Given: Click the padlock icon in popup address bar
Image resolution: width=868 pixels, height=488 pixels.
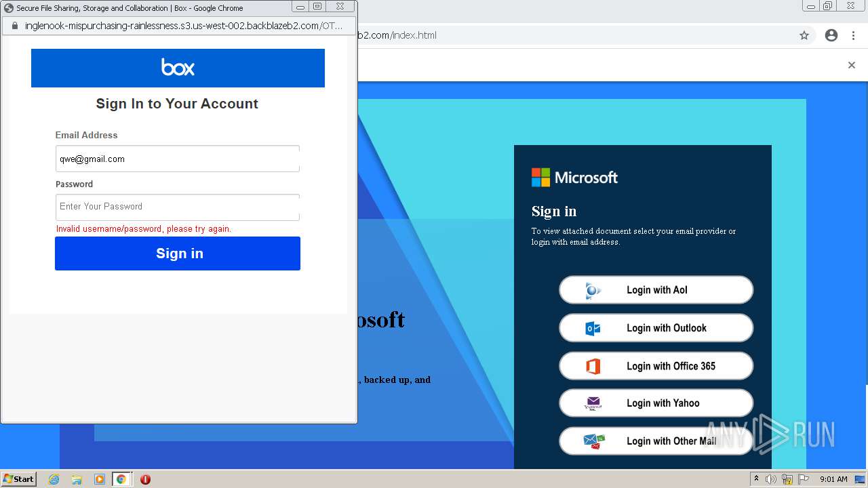Looking at the screenshot, I should click(15, 26).
